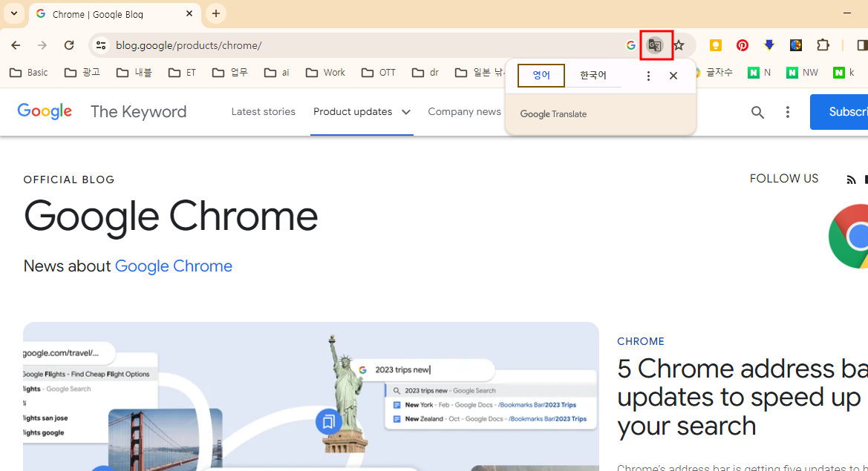Image resolution: width=868 pixels, height=471 pixels.
Task: Select the Chrome | Google Blog tab
Action: click(114, 14)
